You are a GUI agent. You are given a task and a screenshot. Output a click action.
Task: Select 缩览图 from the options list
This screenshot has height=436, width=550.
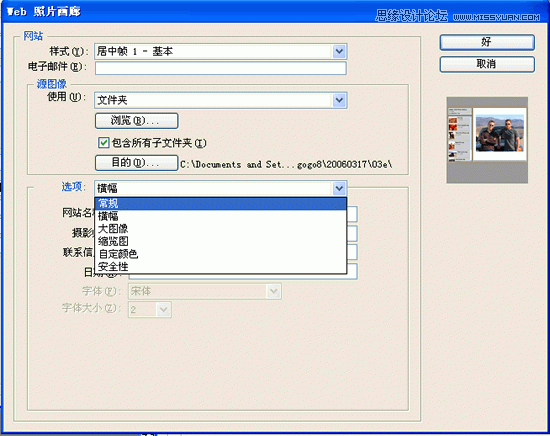[x=221, y=241]
